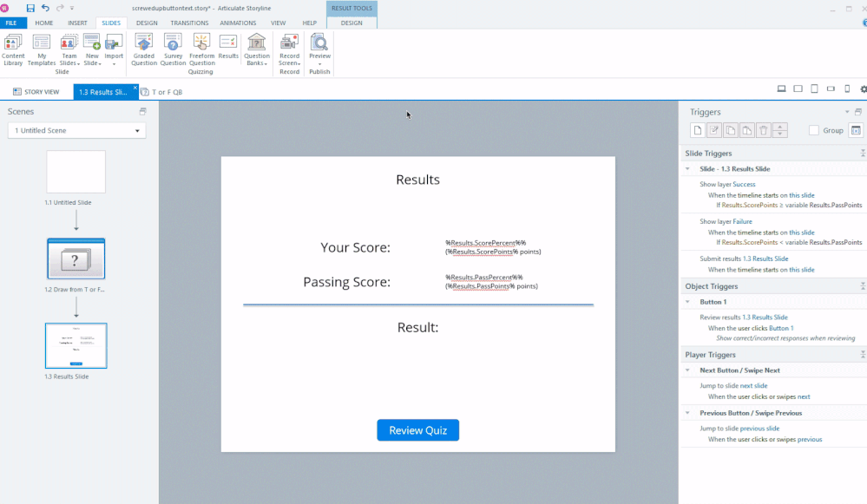Switch to the HOME ribbon tab
The width and height of the screenshot is (867, 504).
[x=43, y=23]
